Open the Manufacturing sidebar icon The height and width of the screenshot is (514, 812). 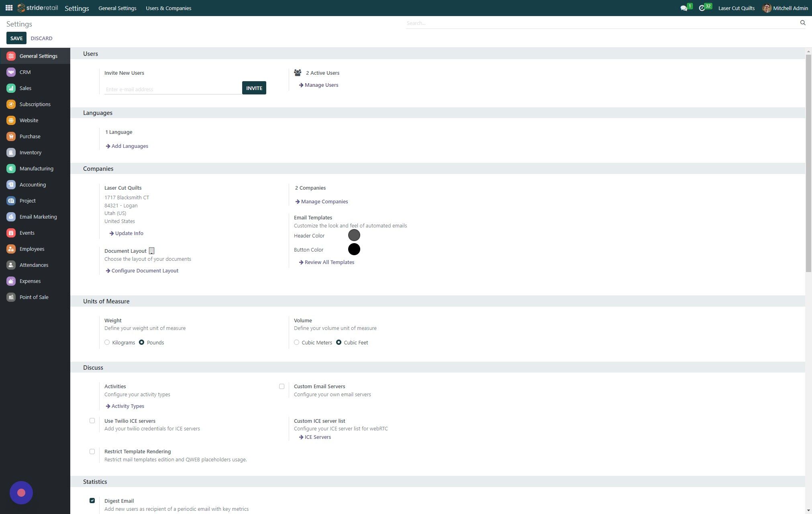pyautogui.click(x=11, y=169)
